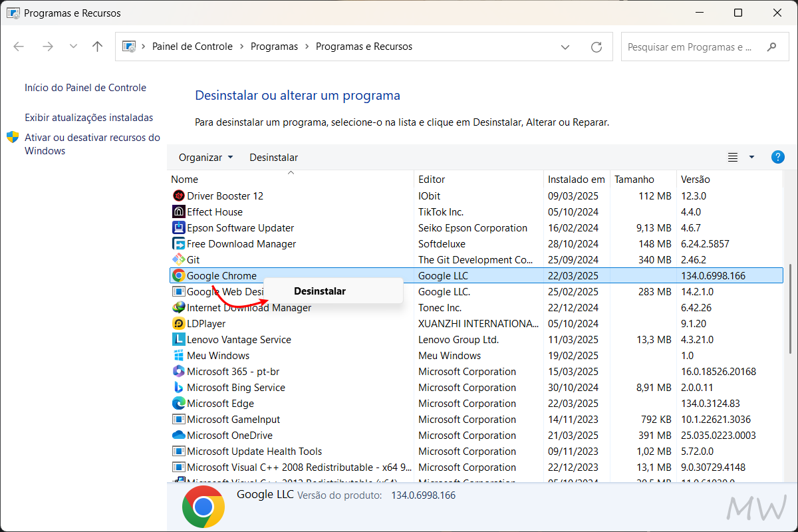The height and width of the screenshot is (532, 798).
Task: Click the back navigation arrow
Action: (19, 47)
